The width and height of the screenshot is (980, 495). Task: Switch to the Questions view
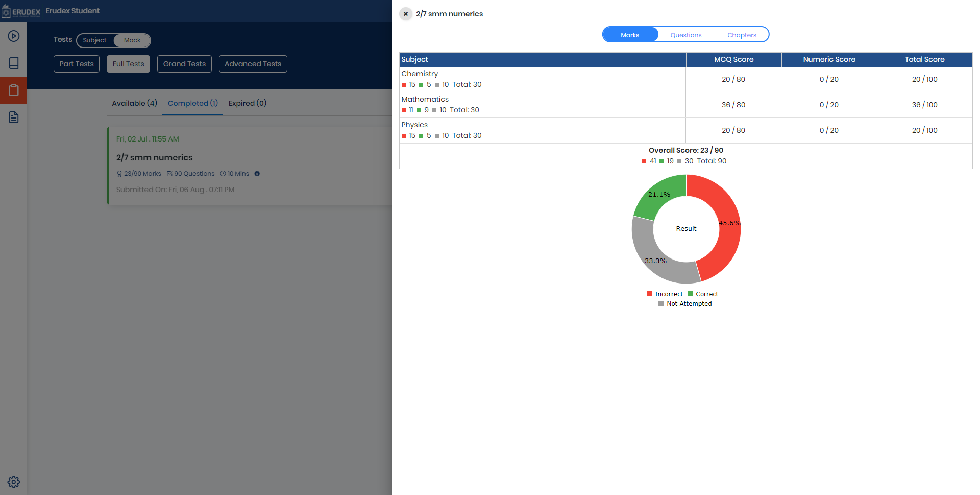(685, 35)
